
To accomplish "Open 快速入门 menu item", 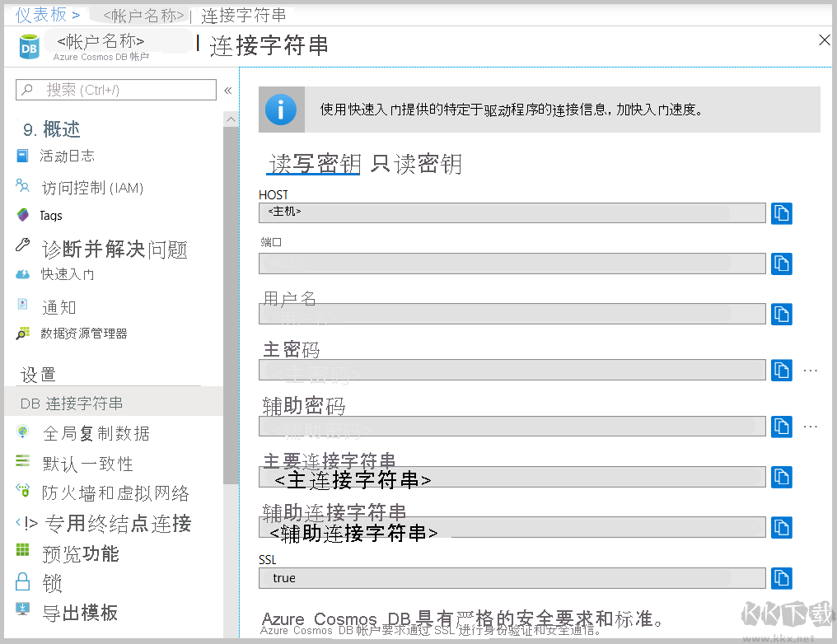I will tap(68, 274).
